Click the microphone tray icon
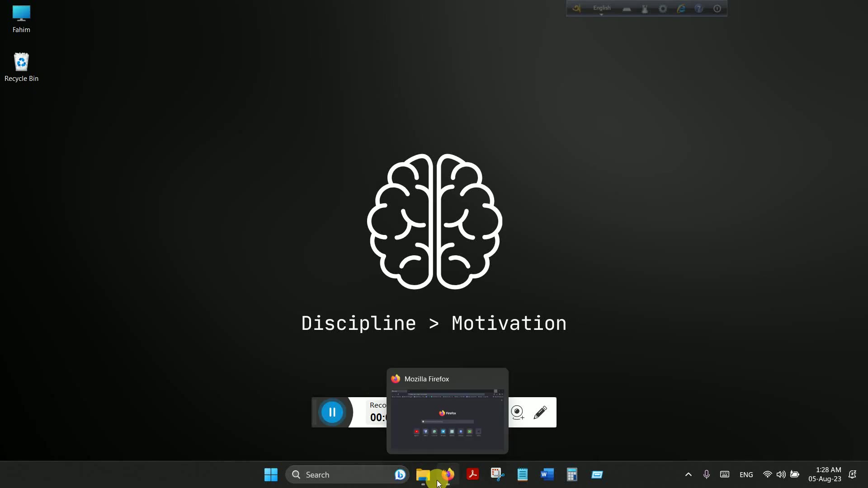 tap(707, 474)
